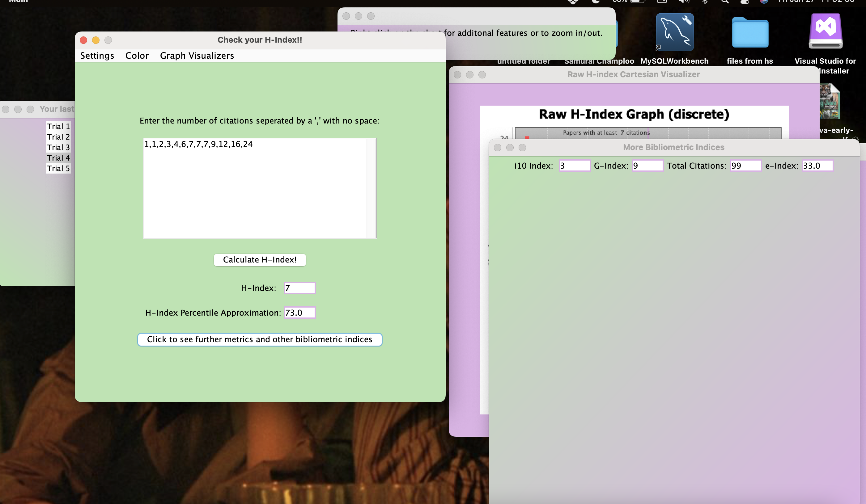Click the H-Index Percentile Approximation field
866x504 pixels.
coord(299,313)
